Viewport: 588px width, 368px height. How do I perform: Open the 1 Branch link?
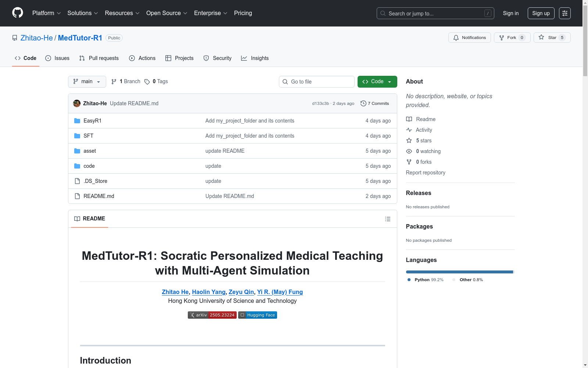pos(126,81)
